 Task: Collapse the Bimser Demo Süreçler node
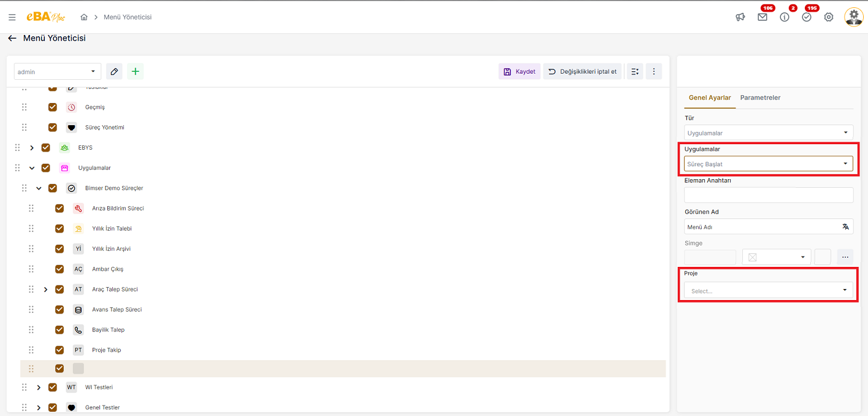39,188
